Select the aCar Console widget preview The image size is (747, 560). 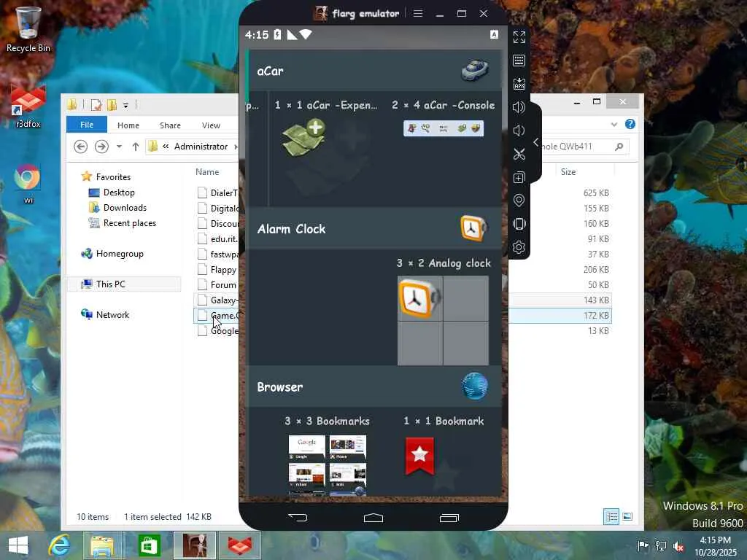coord(444,128)
